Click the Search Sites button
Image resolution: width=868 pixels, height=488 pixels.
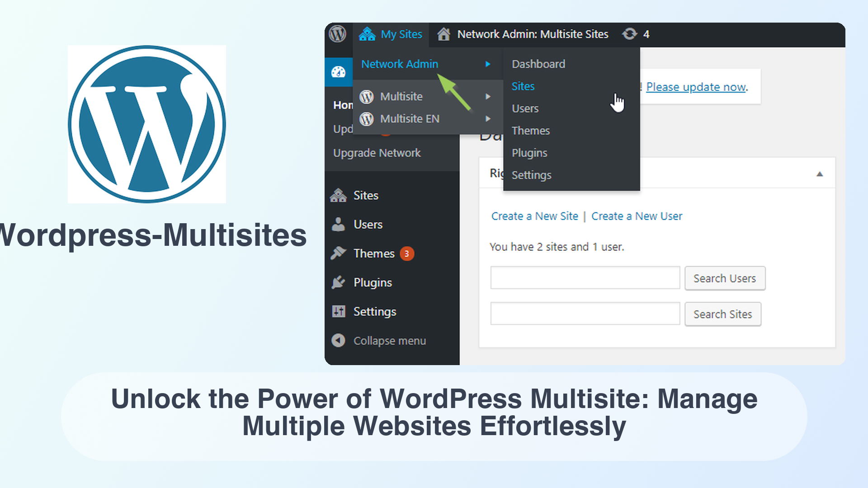click(723, 314)
